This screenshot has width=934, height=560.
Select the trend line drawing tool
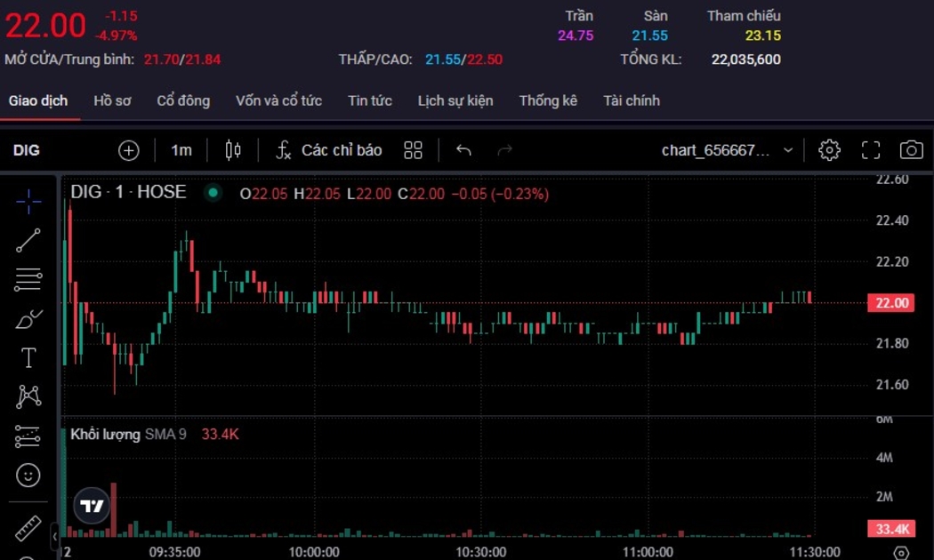[28, 240]
